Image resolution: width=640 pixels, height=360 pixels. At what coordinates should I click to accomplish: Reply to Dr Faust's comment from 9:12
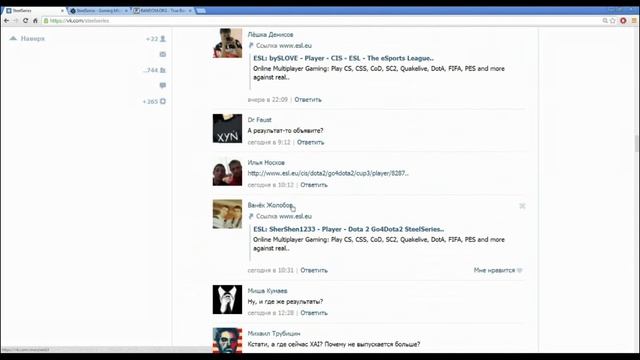310,142
